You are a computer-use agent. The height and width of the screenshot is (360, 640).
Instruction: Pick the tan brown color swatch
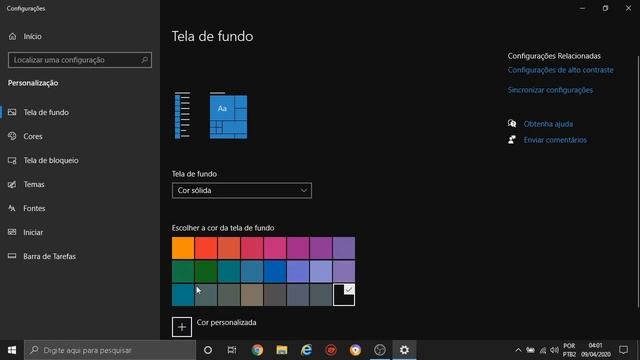(x=252, y=295)
